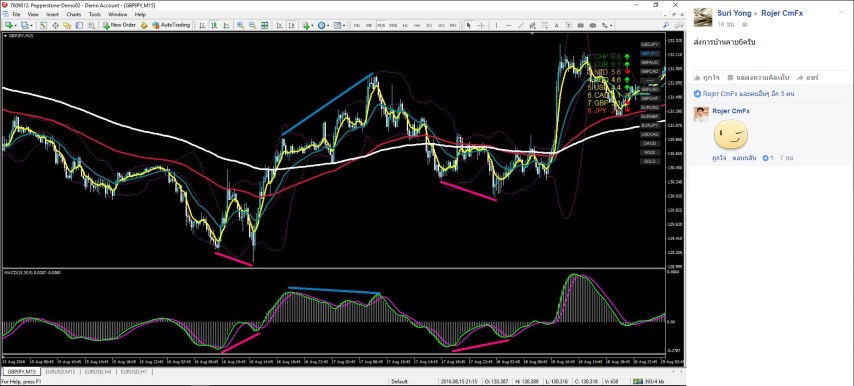Screen dimensions: 854x386
Task: Click the GOLD symbol button on chart
Action: (649, 161)
